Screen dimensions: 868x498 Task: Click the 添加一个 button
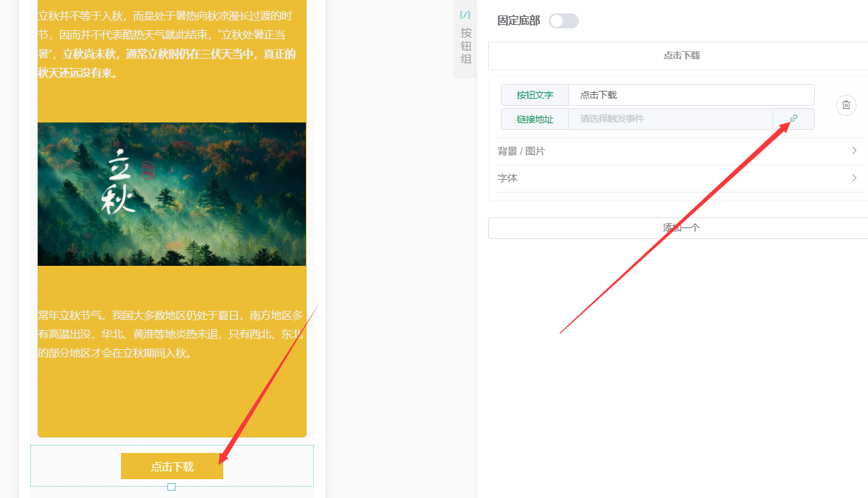[x=678, y=227]
